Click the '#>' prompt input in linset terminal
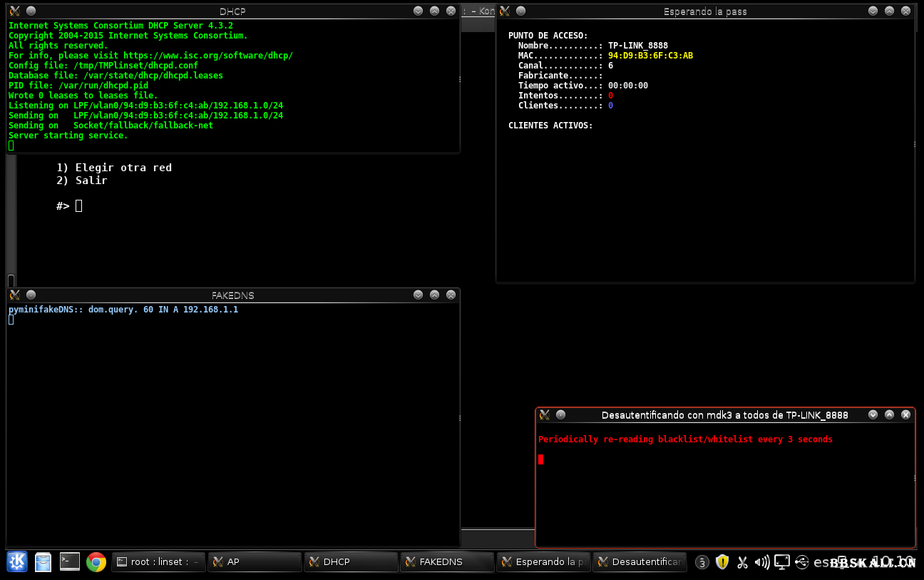 coord(79,206)
